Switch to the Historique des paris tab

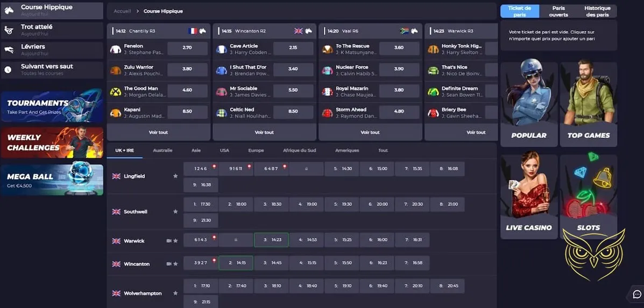coord(597,11)
